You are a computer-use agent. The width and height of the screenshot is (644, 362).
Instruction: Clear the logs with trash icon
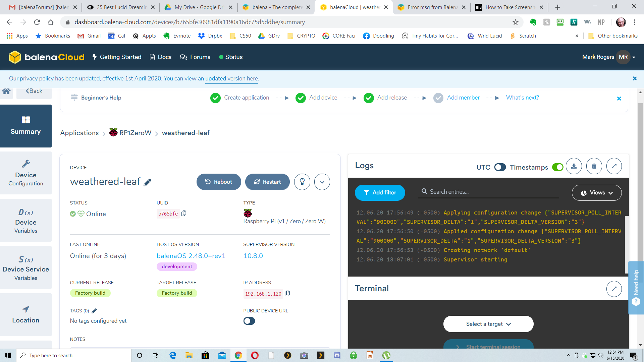pos(594,166)
